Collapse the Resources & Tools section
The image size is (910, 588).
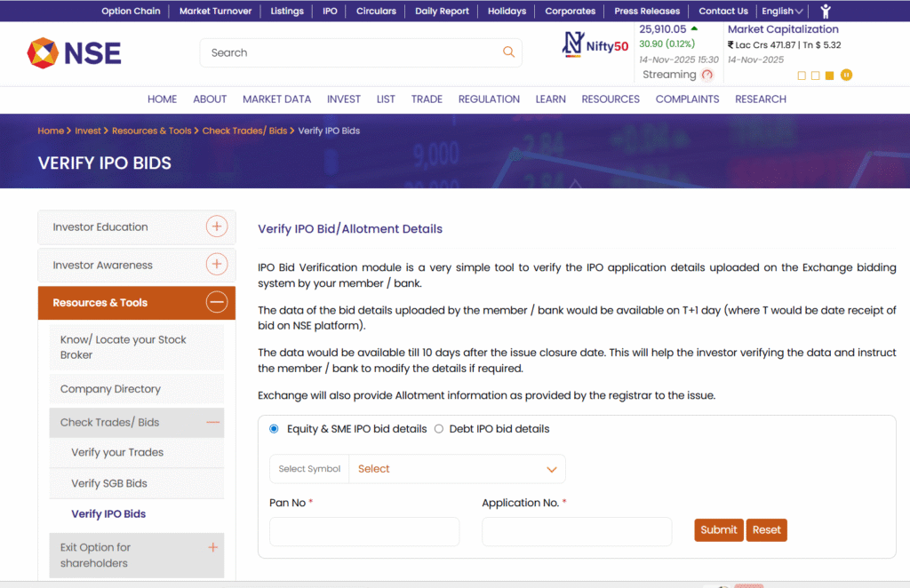click(217, 303)
